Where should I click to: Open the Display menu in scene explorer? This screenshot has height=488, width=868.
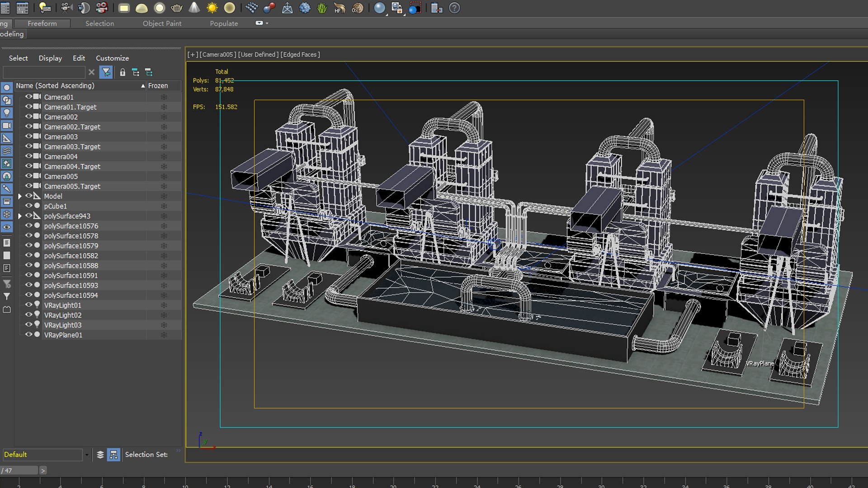(x=50, y=58)
